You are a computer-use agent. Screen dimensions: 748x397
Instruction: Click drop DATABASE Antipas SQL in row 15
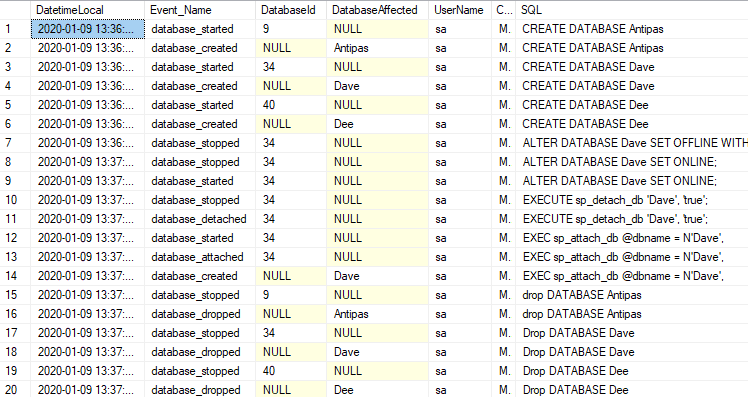(632, 295)
